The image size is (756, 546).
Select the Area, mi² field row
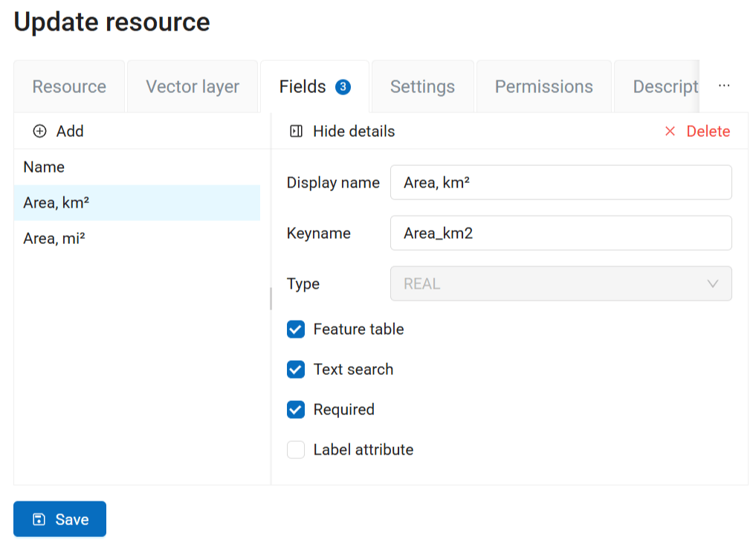pos(137,239)
